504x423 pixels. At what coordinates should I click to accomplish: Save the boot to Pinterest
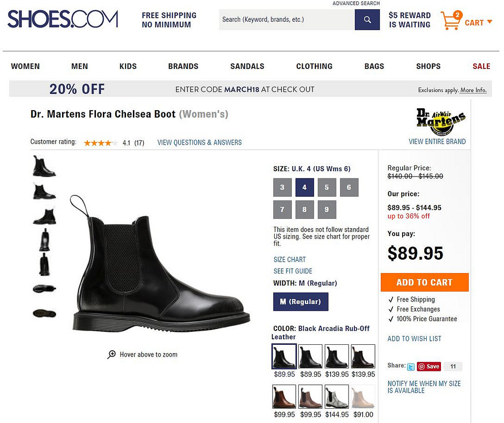(429, 366)
